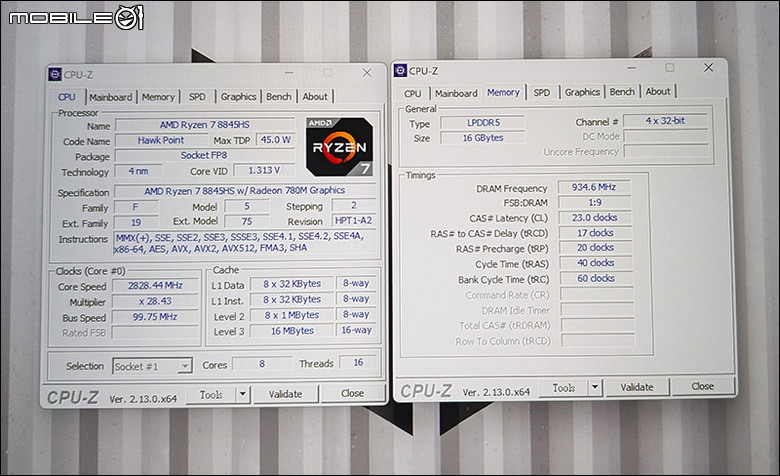780x476 pixels.
Task: Click the processor Name field AMD Ryzen 7 8845HS
Action: click(x=204, y=125)
